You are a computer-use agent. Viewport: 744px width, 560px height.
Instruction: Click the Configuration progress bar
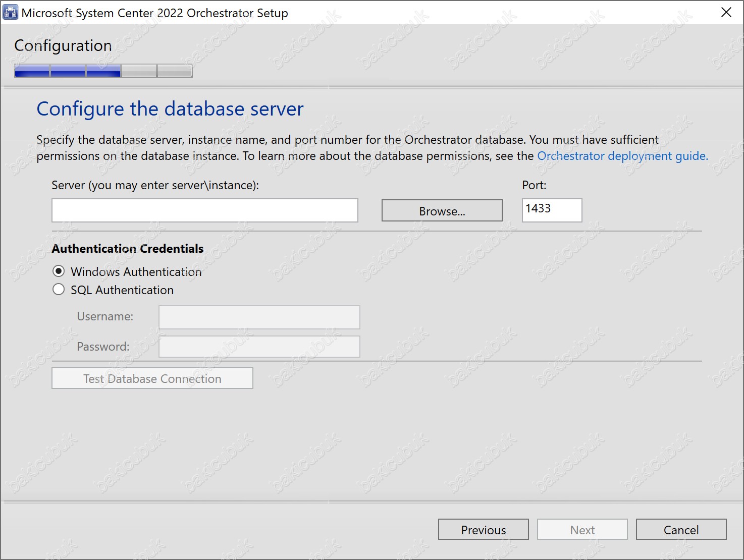click(x=103, y=71)
